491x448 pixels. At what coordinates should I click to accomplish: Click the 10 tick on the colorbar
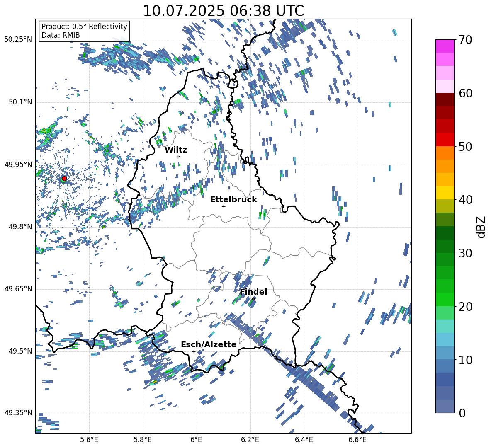coord(465,360)
